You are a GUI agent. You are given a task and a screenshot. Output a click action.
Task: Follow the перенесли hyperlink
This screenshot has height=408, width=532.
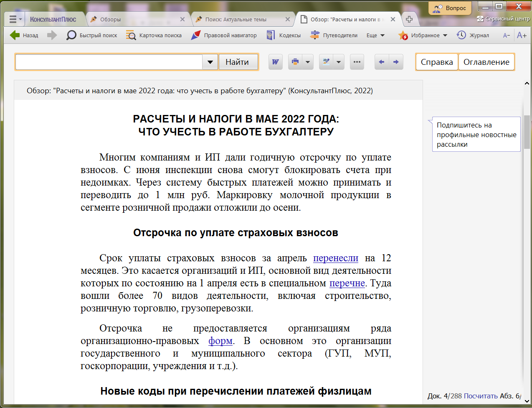[x=335, y=258]
